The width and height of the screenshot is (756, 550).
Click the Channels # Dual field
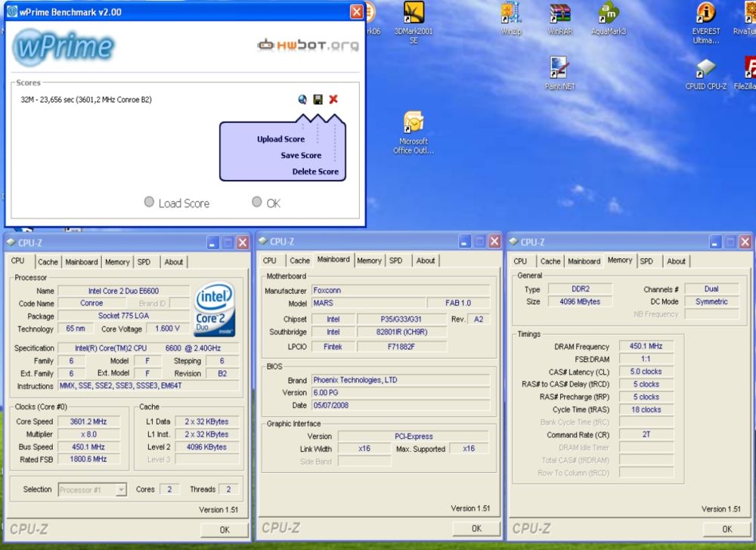click(711, 289)
